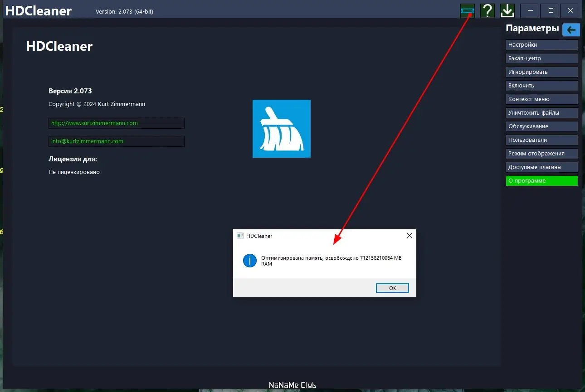This screenshot has width=585, height=392.
Task: Click the download update arrow icon
Action: 507,11
